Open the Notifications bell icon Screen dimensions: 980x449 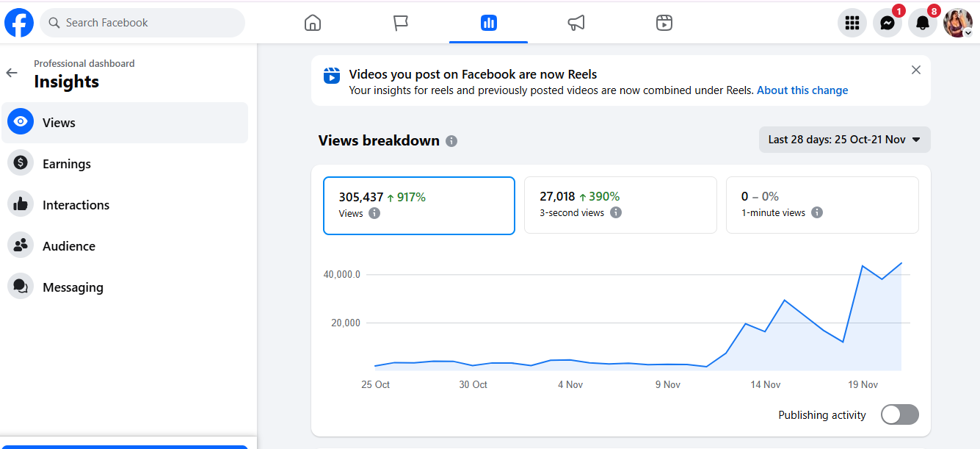point(923,23)
